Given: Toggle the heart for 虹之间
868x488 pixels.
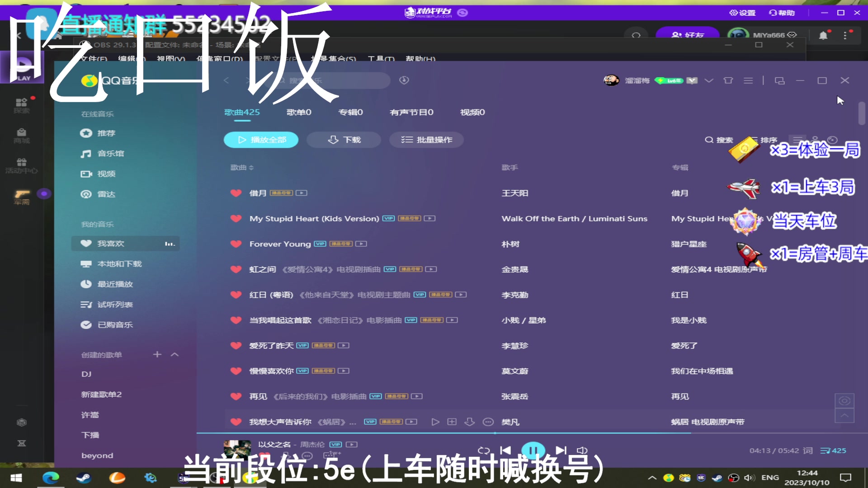Looking at the screenshot, I should click(x=236, y=269).
